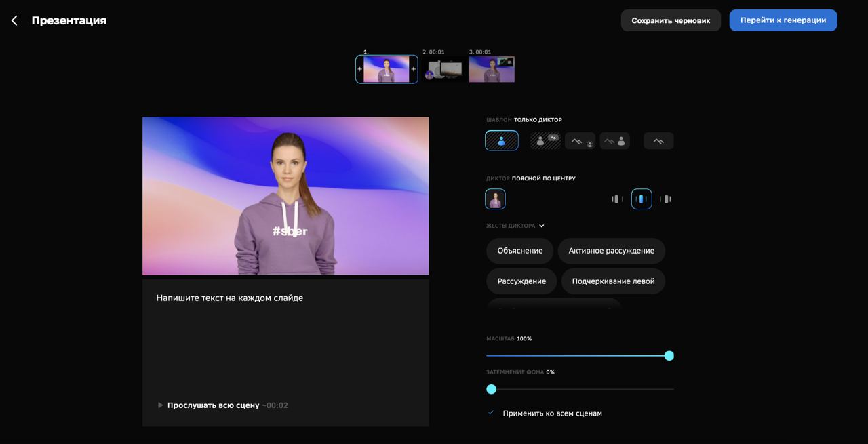Screen dimensions: 868x444
Task: Choose template with picture and small speaker
Action: 580,140
